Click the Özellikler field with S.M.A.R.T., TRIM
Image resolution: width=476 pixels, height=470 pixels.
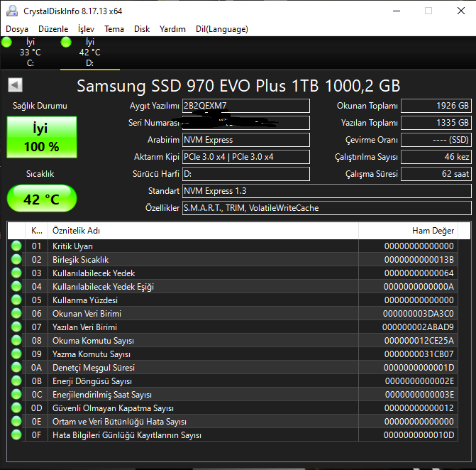[326, 208]
